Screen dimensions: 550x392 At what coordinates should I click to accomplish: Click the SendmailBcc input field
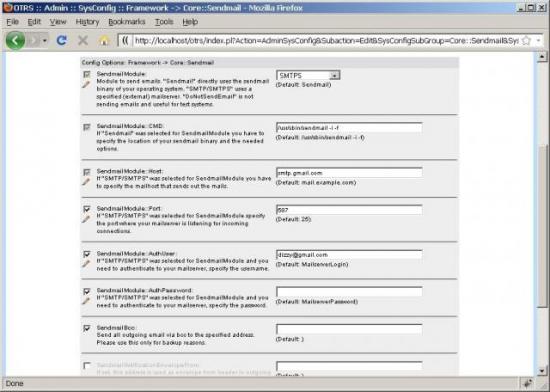[349, 329]
